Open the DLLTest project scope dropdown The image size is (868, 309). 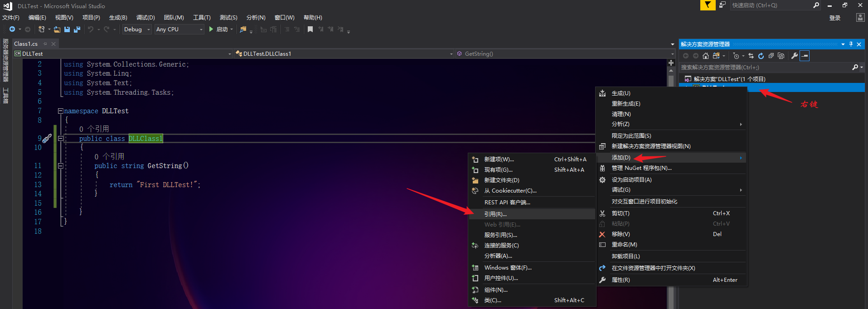point(123,53)
